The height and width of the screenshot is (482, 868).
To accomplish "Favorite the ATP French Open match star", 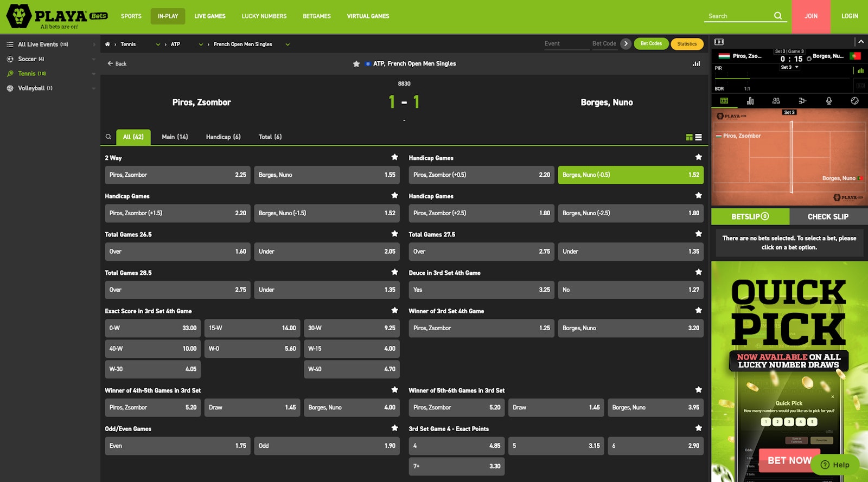I will tap(356, 64).
